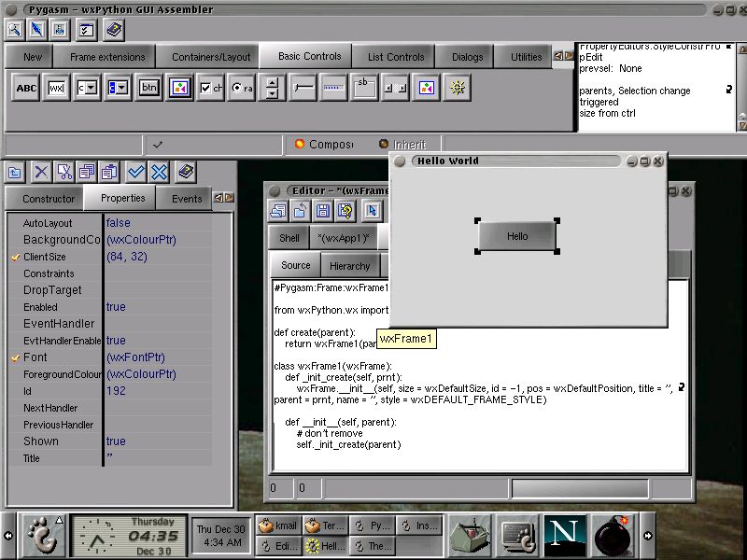Switch to the Hierarchy tab in the Editor
This screenshot has width=747, height=560.
[x=350, y=265]
